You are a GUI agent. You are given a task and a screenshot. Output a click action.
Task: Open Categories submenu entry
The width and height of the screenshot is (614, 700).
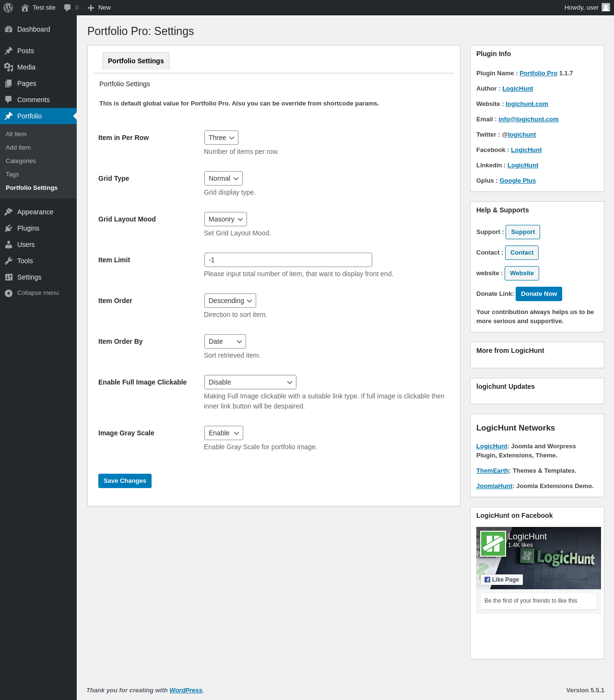[x=38, y=161]
